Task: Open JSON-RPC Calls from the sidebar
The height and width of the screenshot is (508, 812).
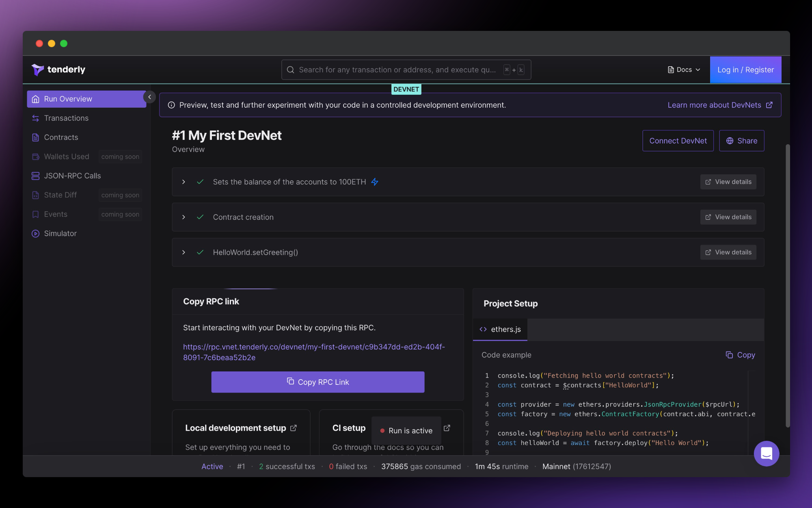Action: tap(72, 176)
